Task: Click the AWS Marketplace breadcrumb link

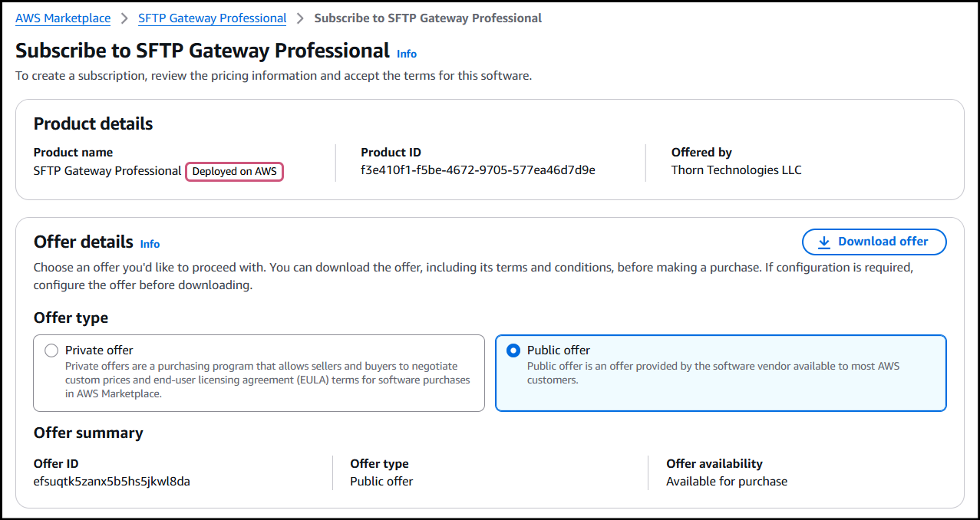Action: pyautogui.click(x=63, y=18)
